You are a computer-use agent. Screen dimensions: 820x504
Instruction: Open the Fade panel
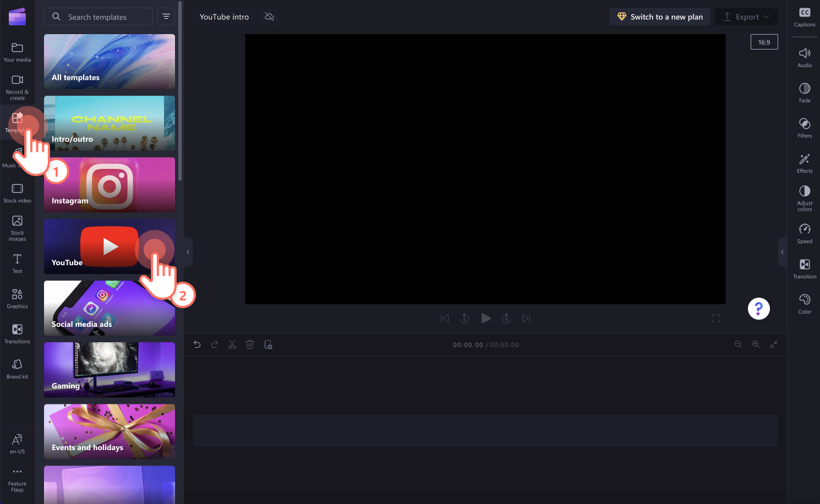click(805, 93)
